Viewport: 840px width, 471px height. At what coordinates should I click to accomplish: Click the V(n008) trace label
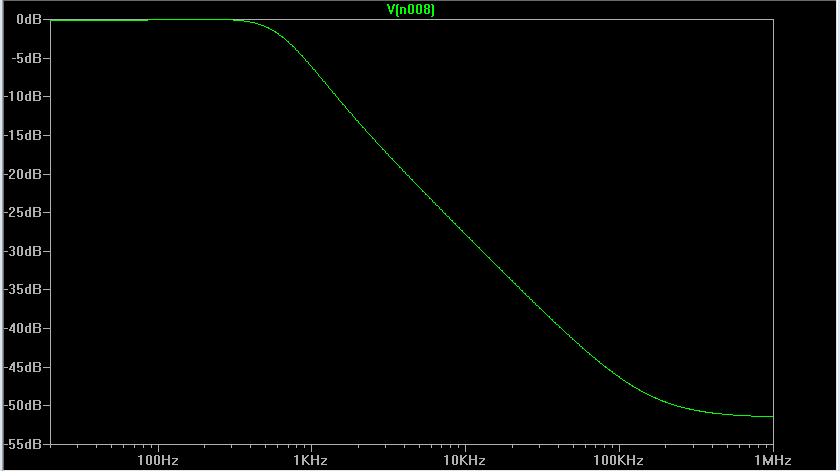point(410,10)
